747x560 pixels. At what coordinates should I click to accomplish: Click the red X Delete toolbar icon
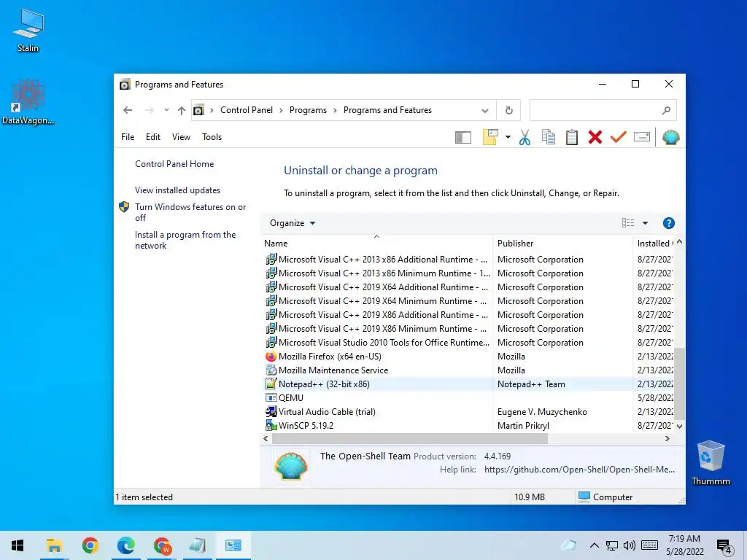595,138
